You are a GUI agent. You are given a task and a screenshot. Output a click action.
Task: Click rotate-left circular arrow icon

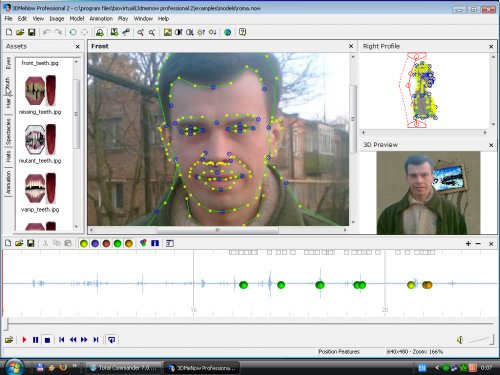click(x=73, y=32)
